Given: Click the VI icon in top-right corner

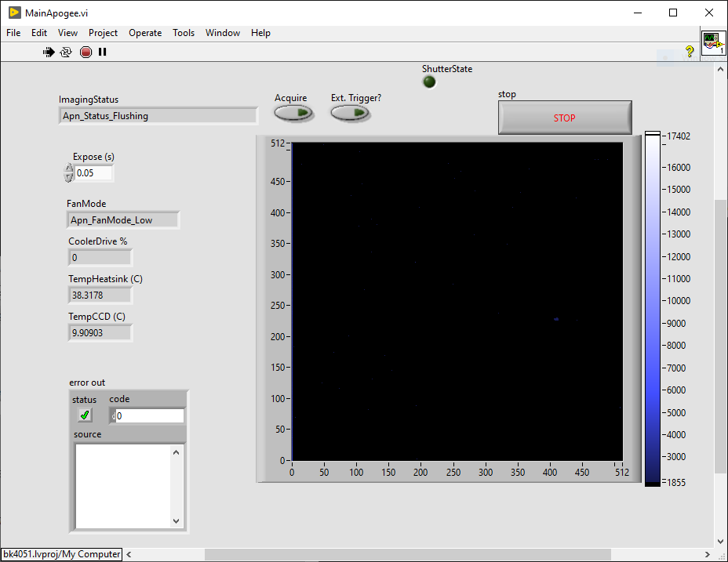Looking at the screenshot, I should (x=713, y=43).
